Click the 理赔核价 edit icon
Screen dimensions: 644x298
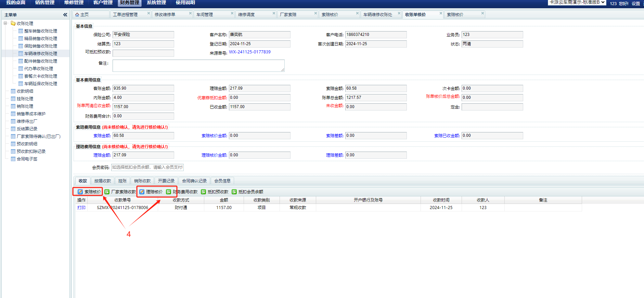pyautogui.click(x=142, y=192)
